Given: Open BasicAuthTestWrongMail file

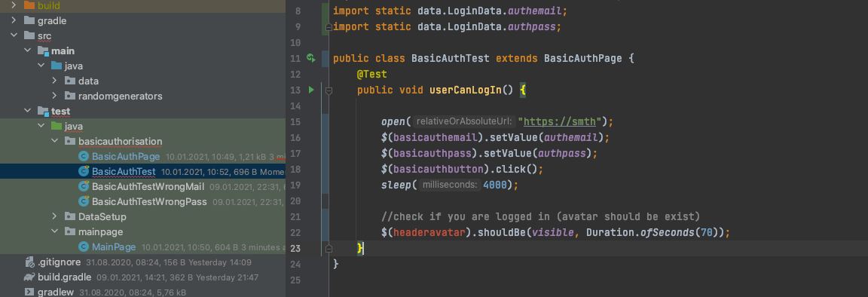Looking at the screenshot, I should click(x=148, y=186).
